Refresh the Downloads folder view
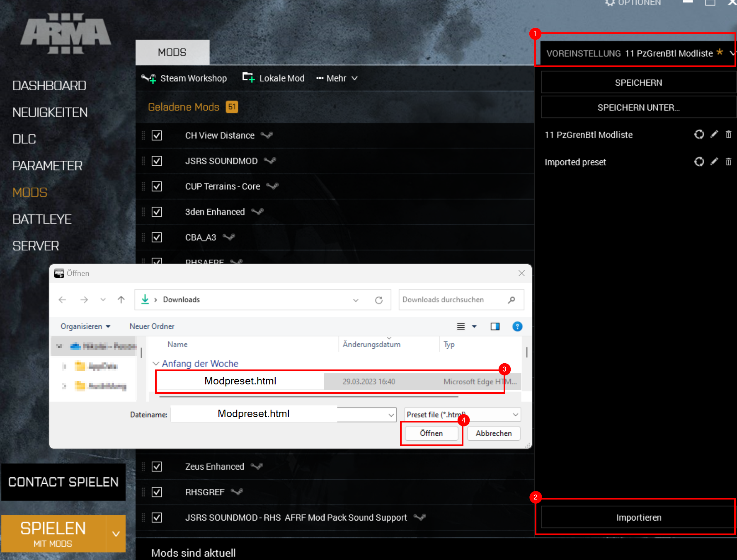The image size is (737, 560). 379,300
